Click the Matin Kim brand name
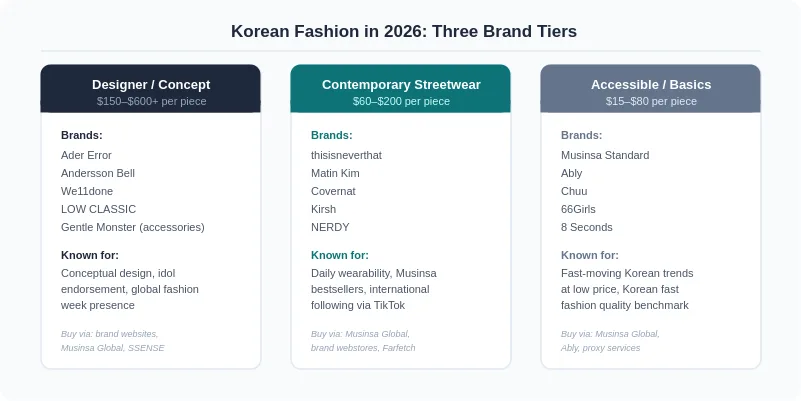 tap(335, 173)
